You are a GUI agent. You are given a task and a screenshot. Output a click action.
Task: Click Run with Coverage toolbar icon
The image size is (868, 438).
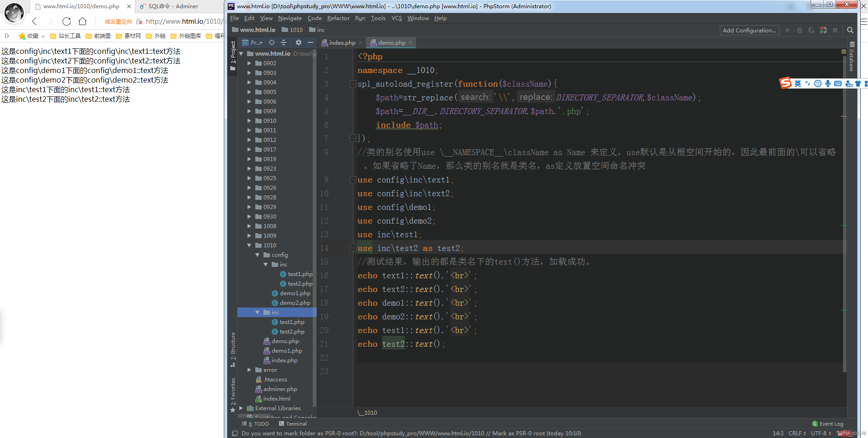pyautogui.click(x=811, y=30)
